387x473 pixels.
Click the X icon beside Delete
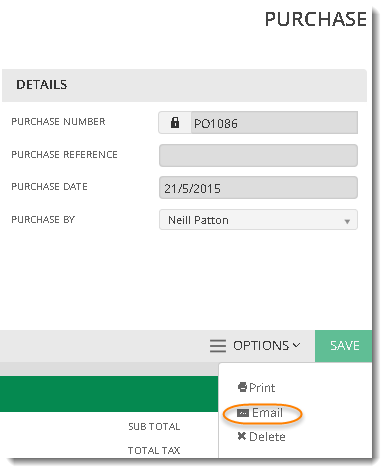[x=242, y=436]
